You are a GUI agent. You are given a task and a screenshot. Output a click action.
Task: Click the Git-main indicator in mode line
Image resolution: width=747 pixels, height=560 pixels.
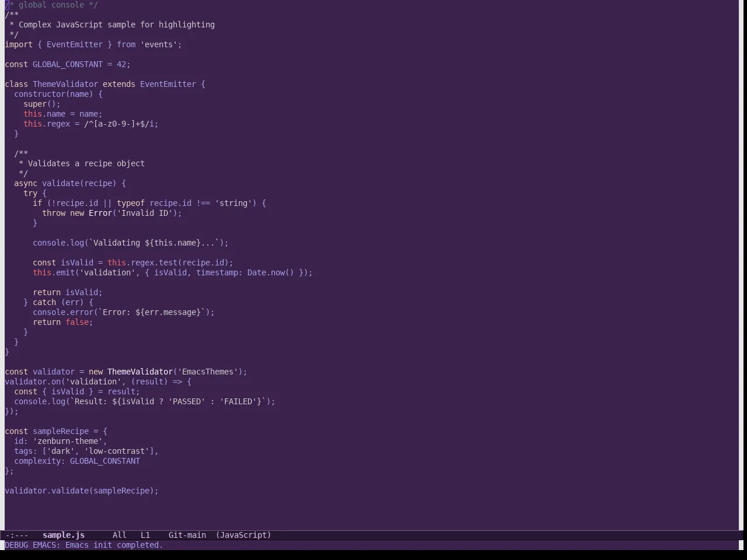(187, 535)
